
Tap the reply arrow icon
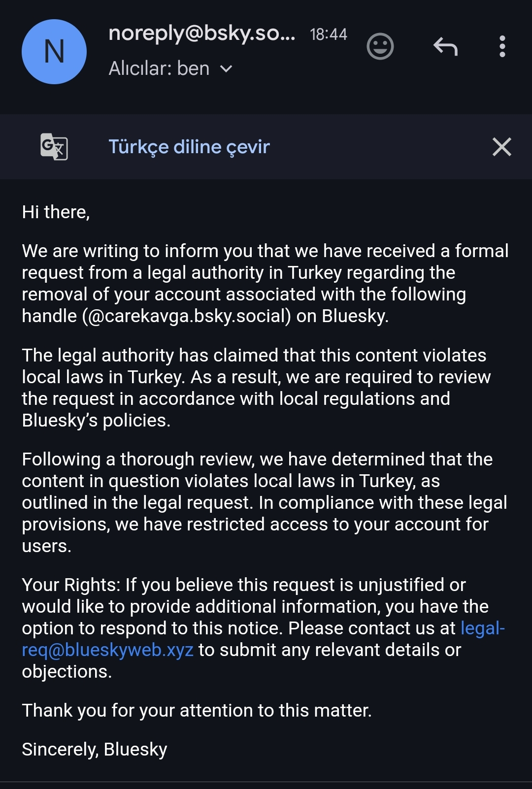click(446, 47)
